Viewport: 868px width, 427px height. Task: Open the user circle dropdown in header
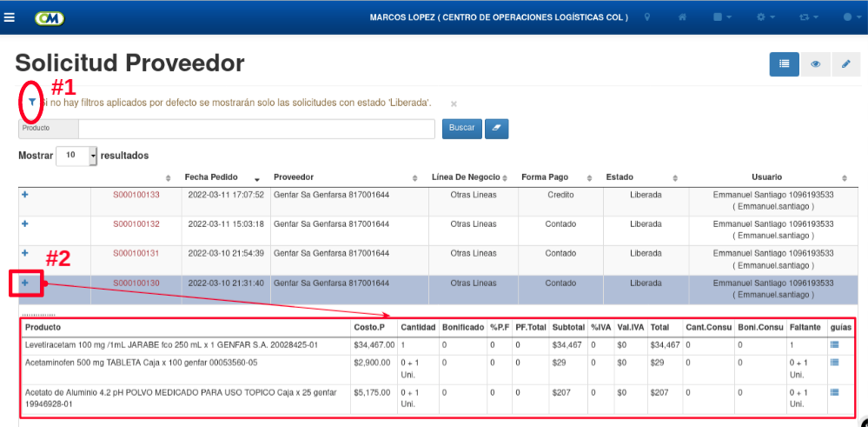[852, 17]
